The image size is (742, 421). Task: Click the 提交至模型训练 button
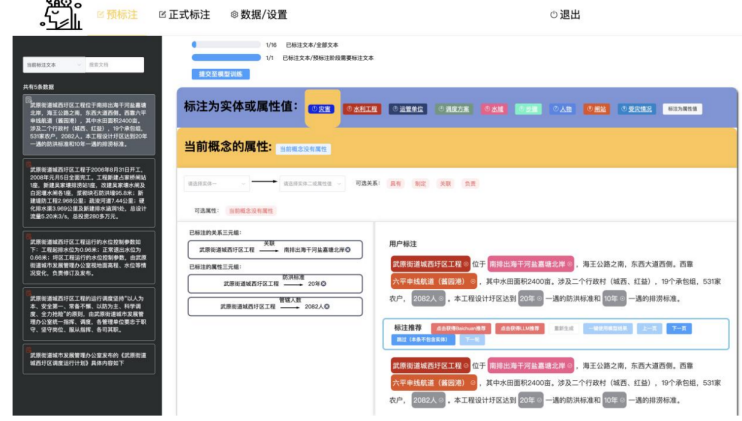pyautogui.click(x=220, y=74)
